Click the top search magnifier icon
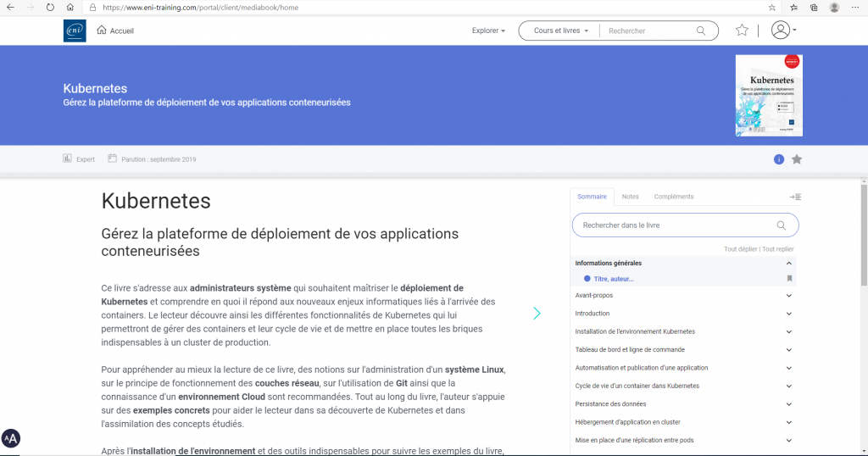The width and height of the screenshot is (868, 456). [x=701, y=31]
